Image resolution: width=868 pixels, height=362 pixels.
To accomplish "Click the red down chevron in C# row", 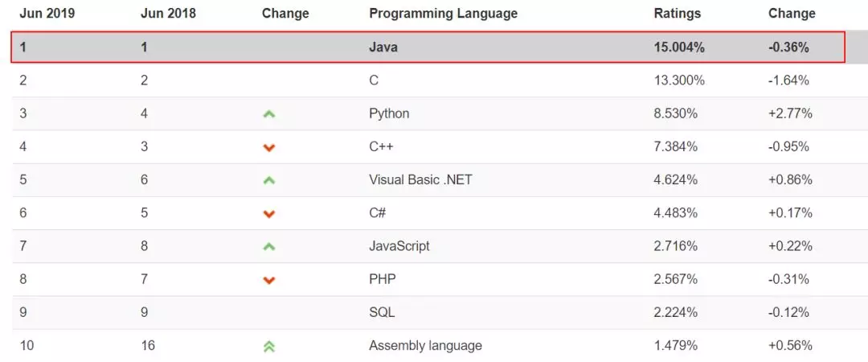I will coord(269,213).
